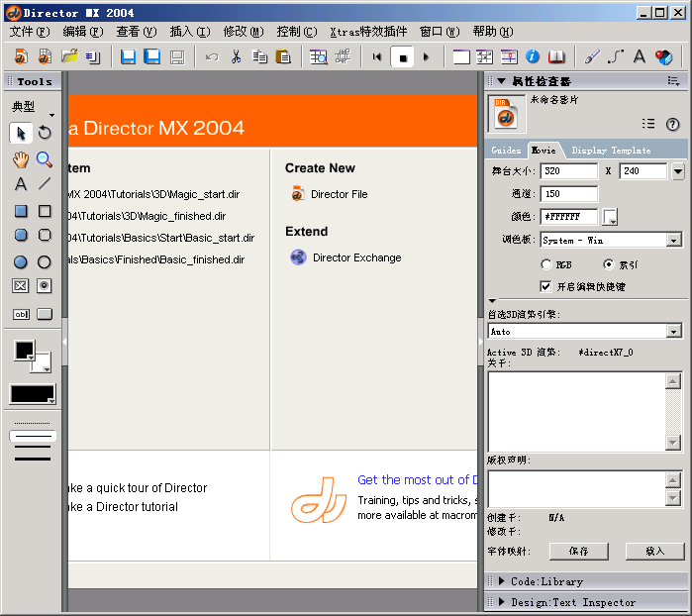Open the 文件(F) menu
Image resolution: width=692 pixels, height=616 pixels.
point(30,32)
